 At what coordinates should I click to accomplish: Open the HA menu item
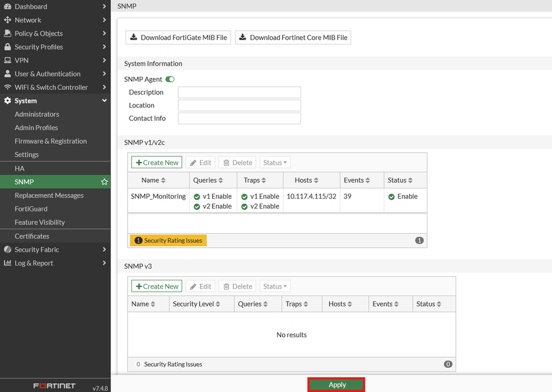(19, 168)
